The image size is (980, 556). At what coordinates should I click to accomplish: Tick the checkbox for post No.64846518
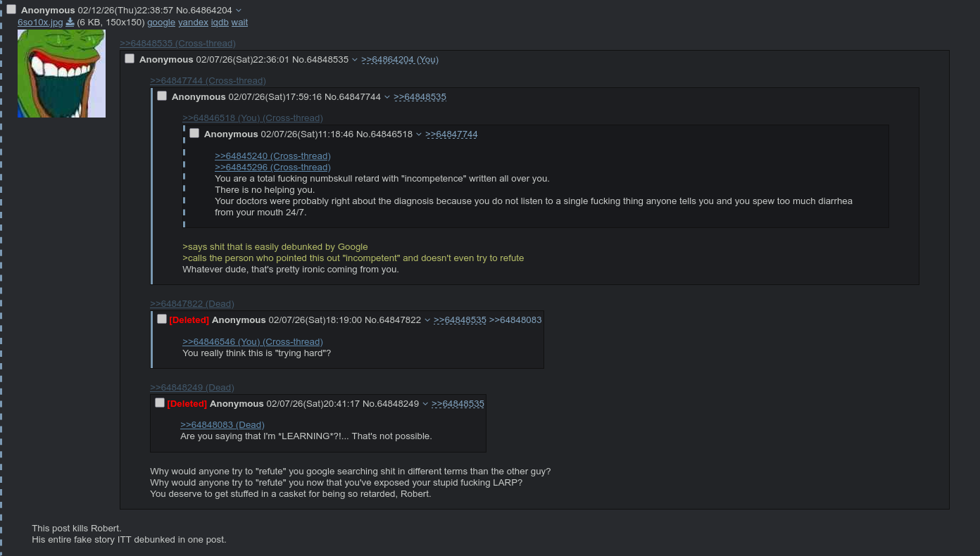pyautogui.click(x=194, y=133)
